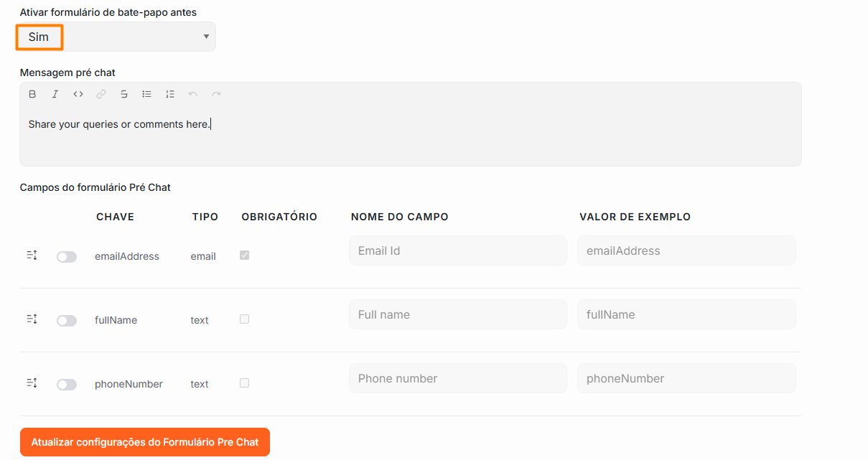The width and height of the screenshot is (868, 460).
Task: Open the 'Ativar formulário de bate-papo' dropdown
Action: pyautogui.click(x=118, y=37)
